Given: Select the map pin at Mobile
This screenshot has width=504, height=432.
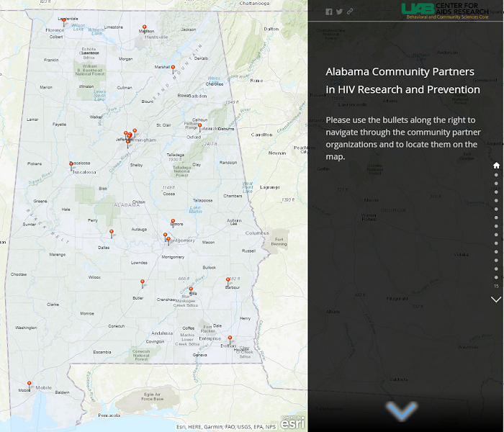Looking at the screenshot, I should coord(29,384).
